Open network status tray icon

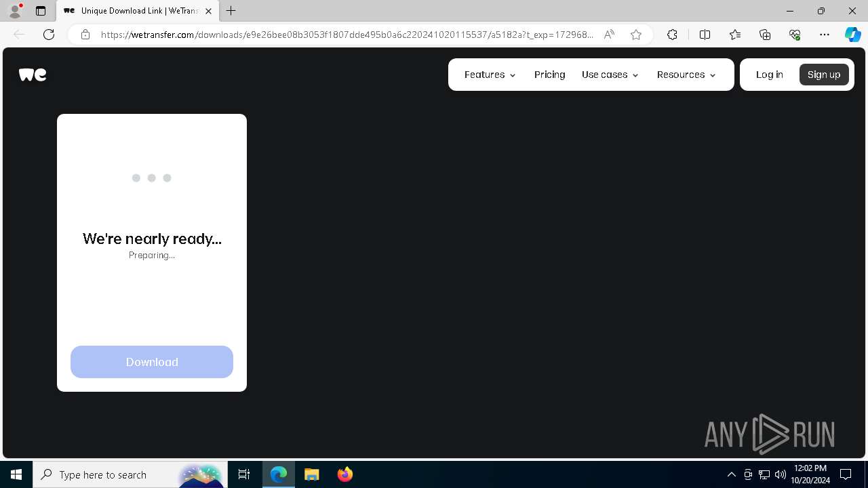pyautogui.click(x=764, y=474)
